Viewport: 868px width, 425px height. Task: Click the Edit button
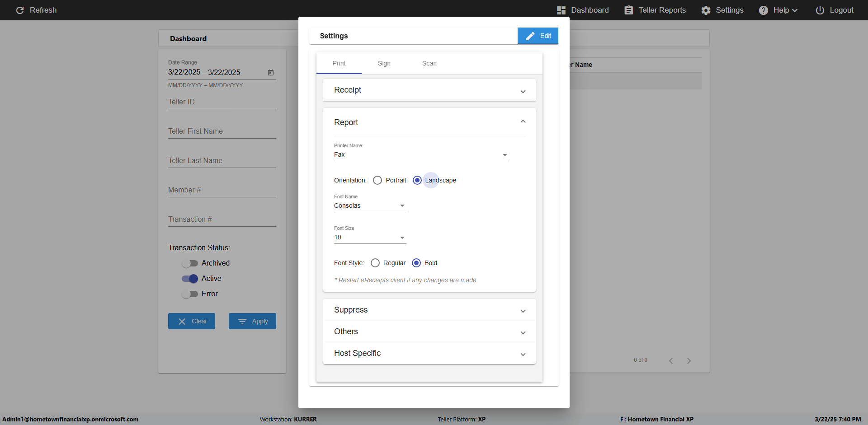[x=538, y=36]
